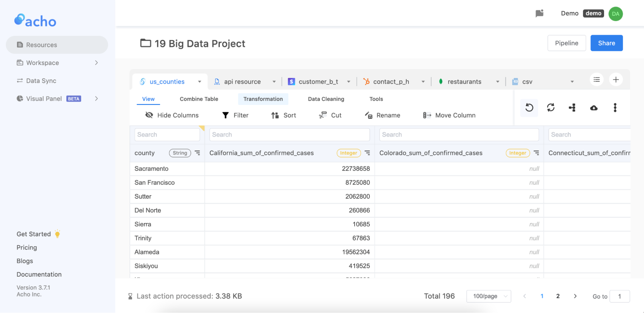Open the Filter tool
This screenshot has width=644, height=313.
pyautogui.click(x=235, y=115)
